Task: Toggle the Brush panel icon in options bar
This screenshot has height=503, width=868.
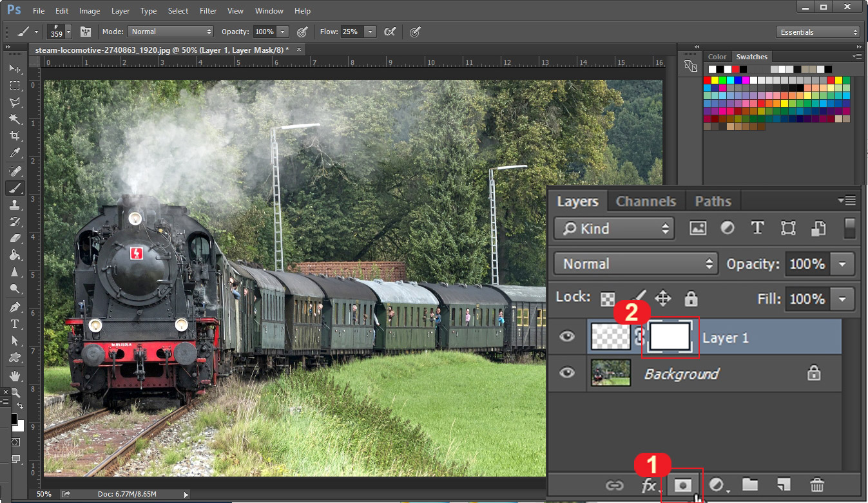Action: (85, 32)
